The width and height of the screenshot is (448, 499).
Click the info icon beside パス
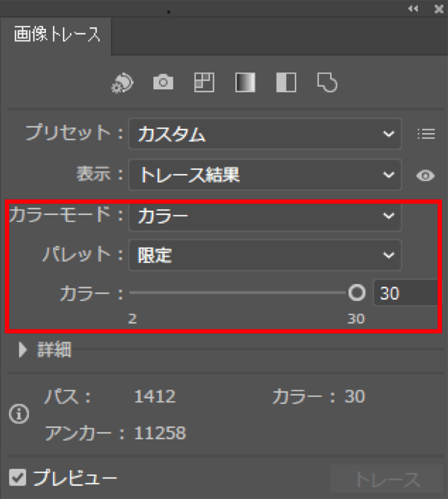tap(19, 414)
